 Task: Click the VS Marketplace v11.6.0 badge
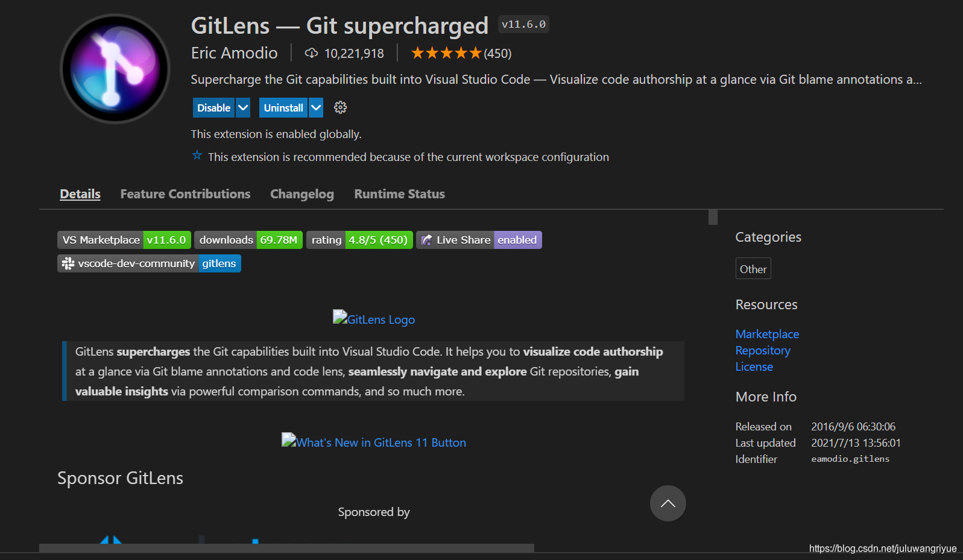[124, 240]
